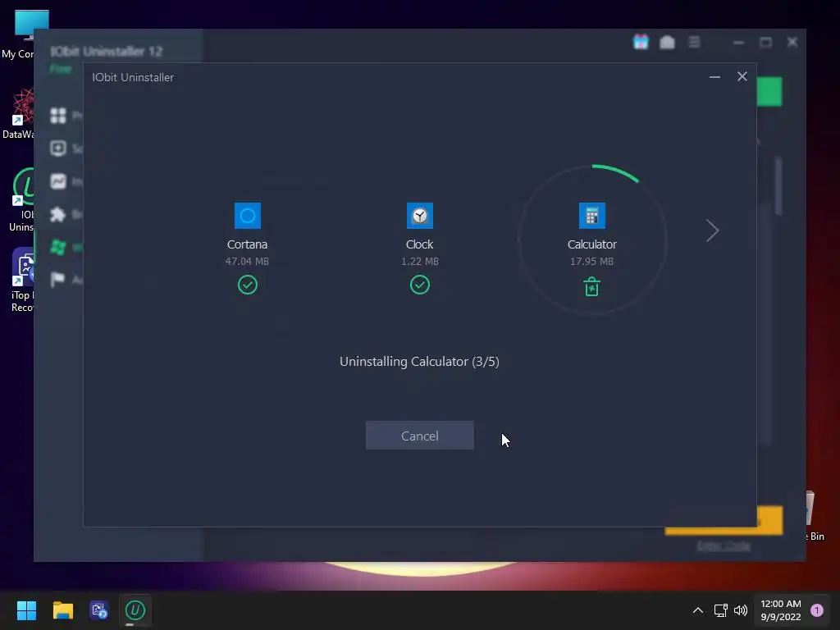The height and width of the screenshot is (630, 840).
Task: Click the main window vertical scrollbar
Action: [x=778, y=186]
